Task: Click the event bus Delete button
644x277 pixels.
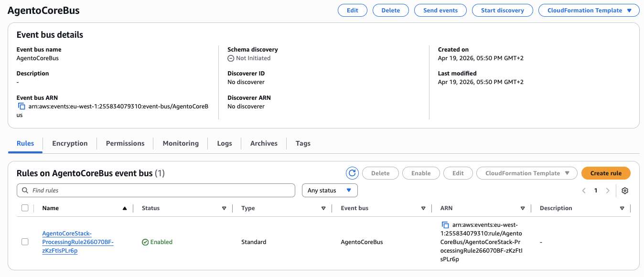Action: pyautogui.click(x=391, y=10)
